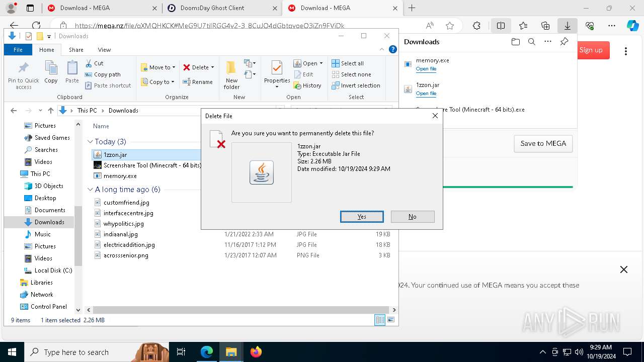
Task: Close the Delete File dialog
Action: click(x=435, y=116)
